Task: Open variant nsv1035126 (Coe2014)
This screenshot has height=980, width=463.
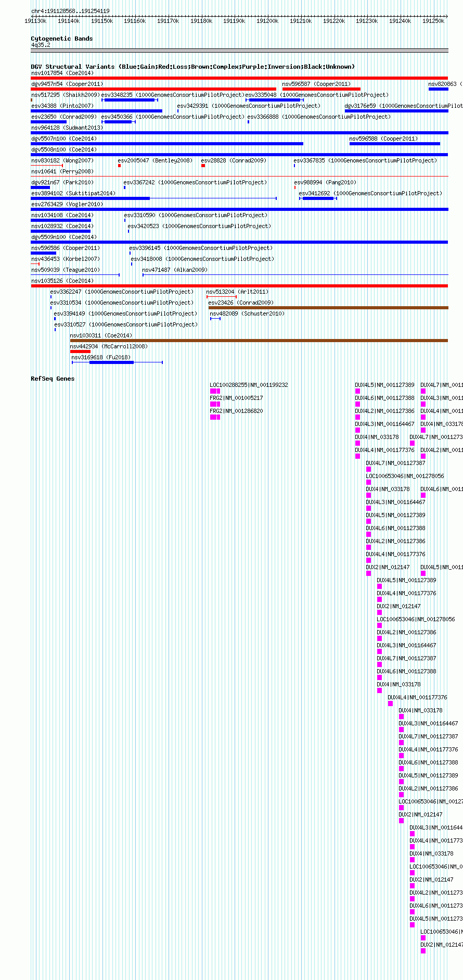Action: [x=62, y=281]
